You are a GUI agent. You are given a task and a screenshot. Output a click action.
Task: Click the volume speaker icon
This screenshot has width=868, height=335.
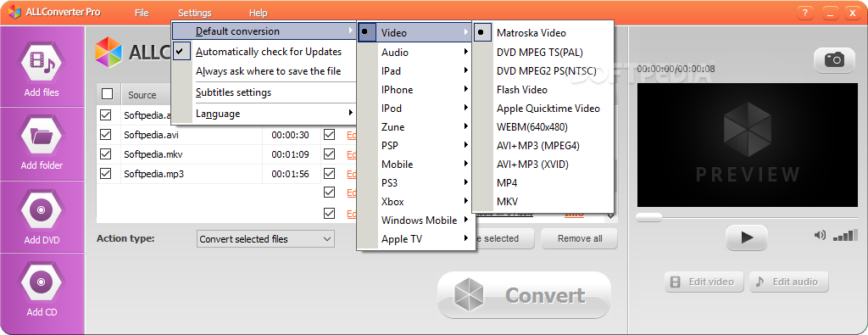click(820, 235)
